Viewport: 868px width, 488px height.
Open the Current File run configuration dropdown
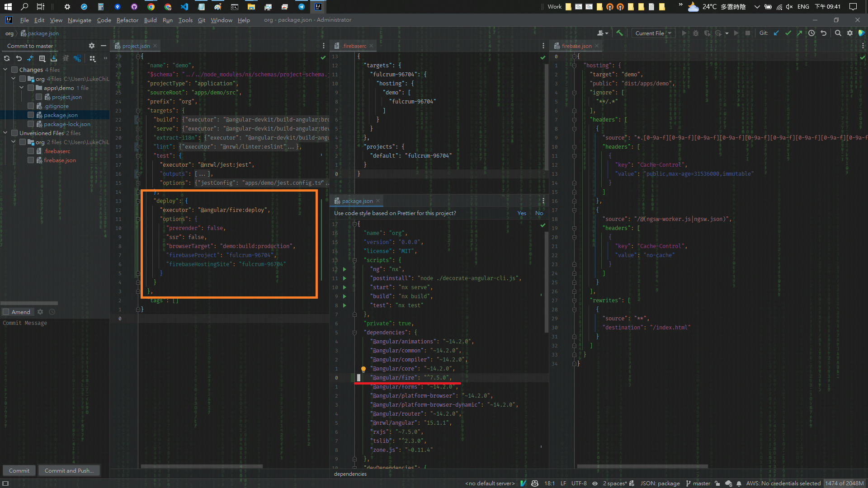tap(653, 33)
